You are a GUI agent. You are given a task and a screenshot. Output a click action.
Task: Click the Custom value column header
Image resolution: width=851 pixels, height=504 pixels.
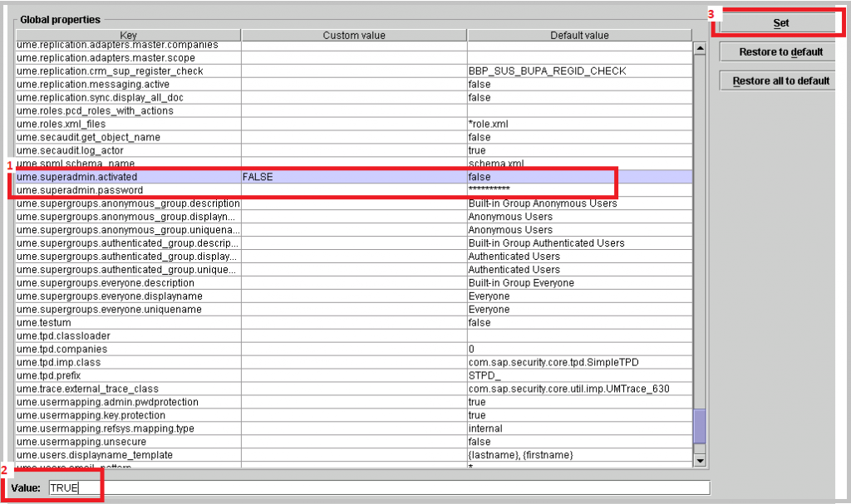pyautogui.click(x=354, y=35)
